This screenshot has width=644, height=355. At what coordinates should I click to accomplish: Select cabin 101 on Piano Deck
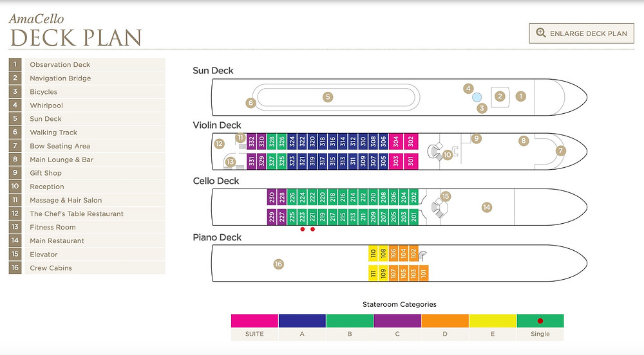tap(424, 273)
